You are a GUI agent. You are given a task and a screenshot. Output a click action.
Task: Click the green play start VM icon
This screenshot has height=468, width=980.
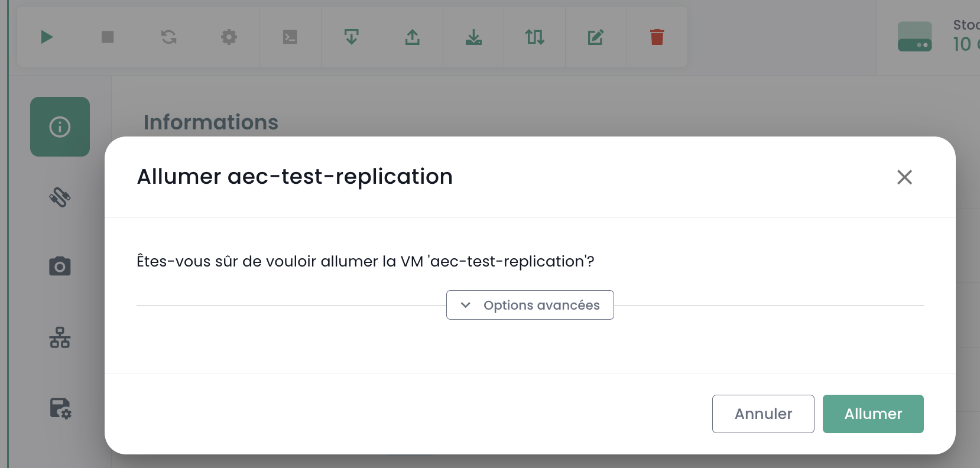pos(47,37)
